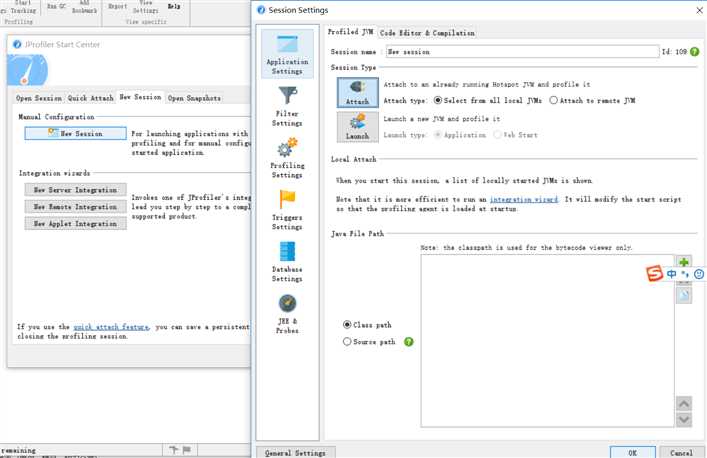Open the Open Snapshots tab in Start Center
The height and width of the screenshot is (458, 707).
194,98
